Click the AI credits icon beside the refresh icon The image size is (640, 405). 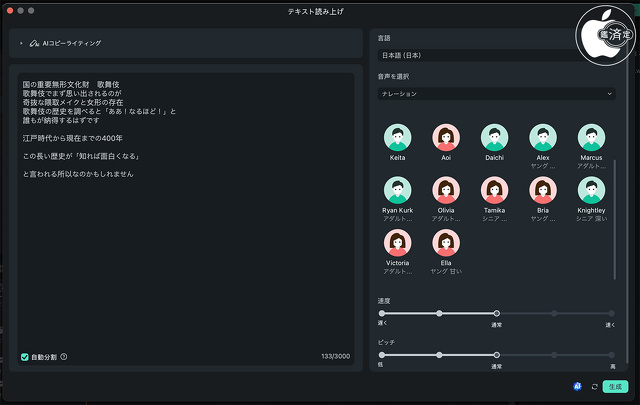578,386
